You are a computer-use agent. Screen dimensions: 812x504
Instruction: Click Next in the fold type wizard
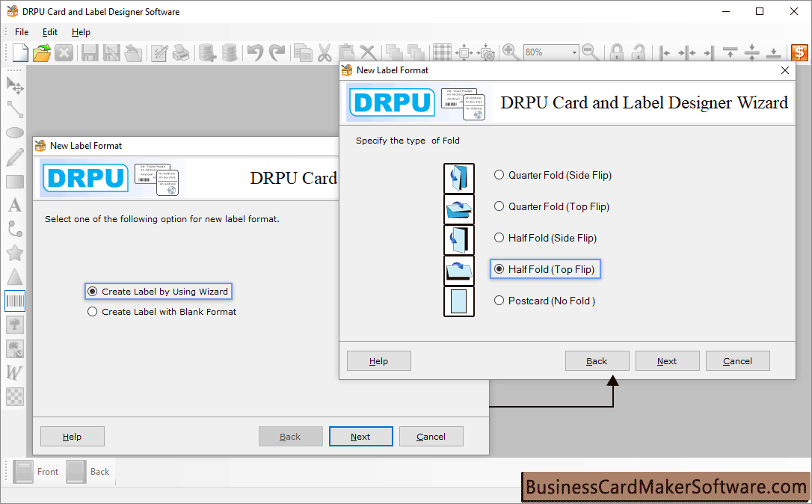coord(667,361)
